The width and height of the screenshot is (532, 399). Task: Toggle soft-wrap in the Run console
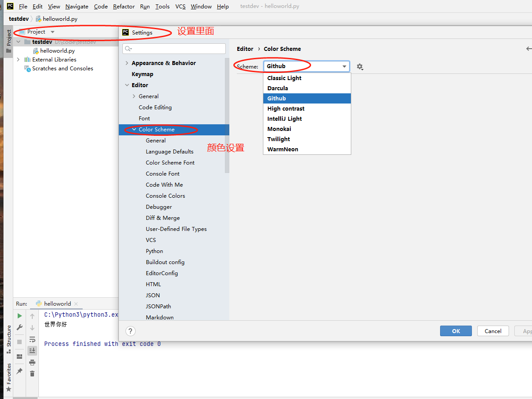(32, 339)
